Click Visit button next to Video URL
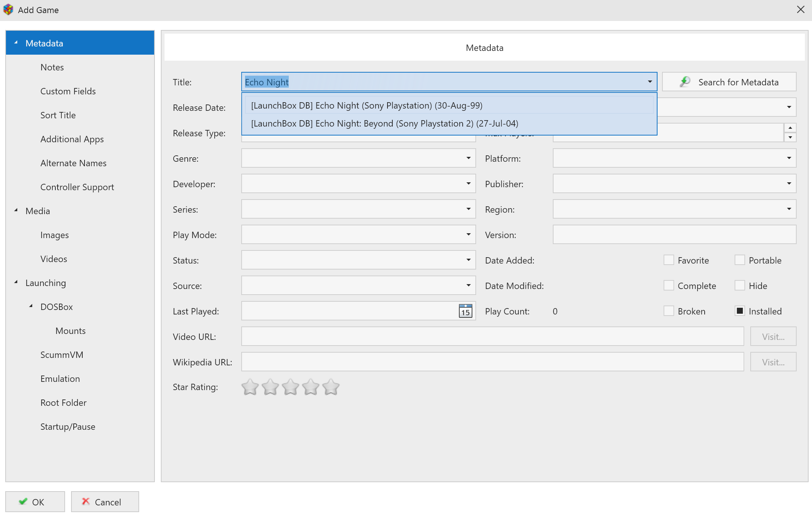The image size is (812, 517). (773, 336)
